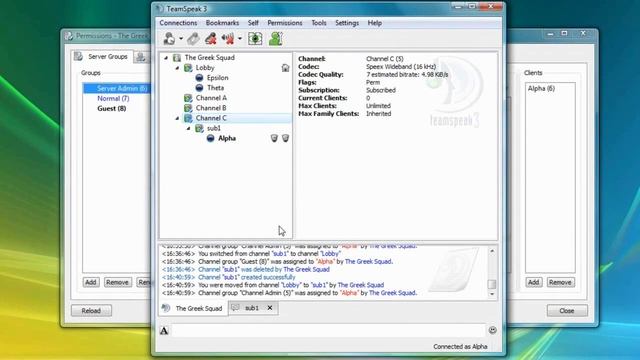Click the chat log scrollbar up arrow

click(492, 251)
